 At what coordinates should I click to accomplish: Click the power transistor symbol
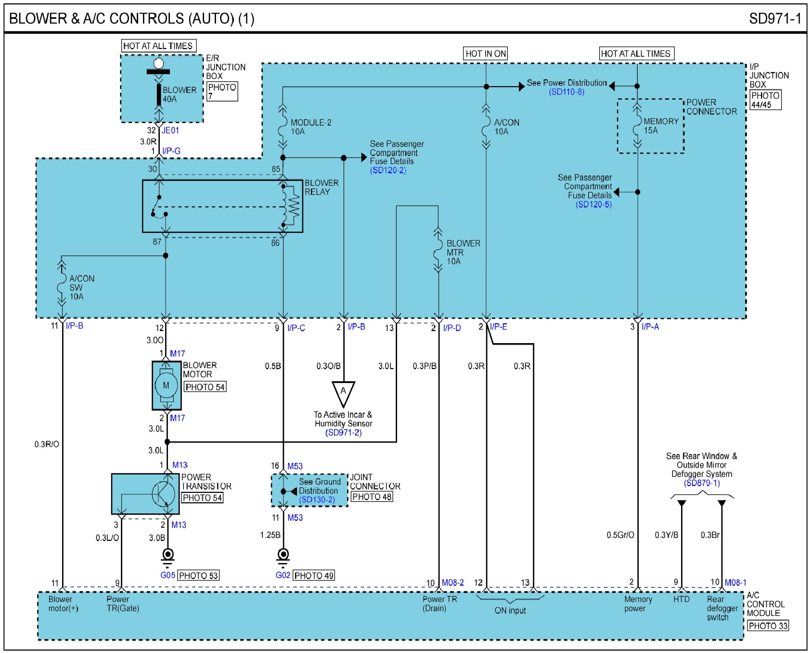[x=163, y=494]
